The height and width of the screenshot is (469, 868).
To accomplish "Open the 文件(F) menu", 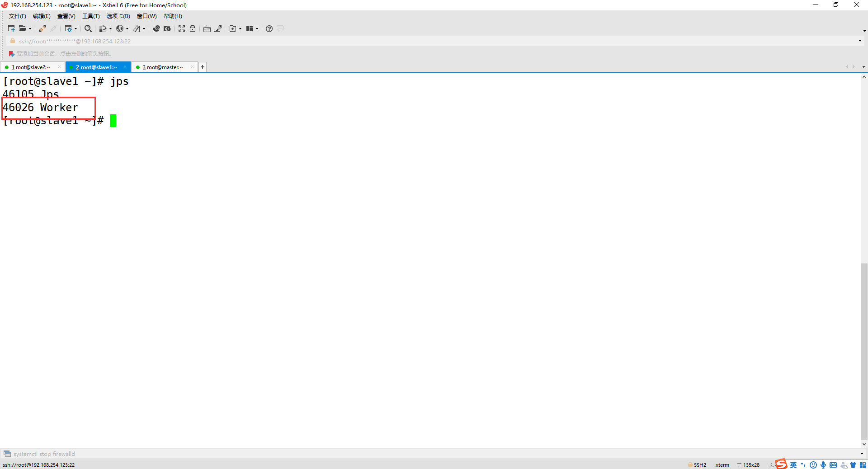I will coord(18,16).
